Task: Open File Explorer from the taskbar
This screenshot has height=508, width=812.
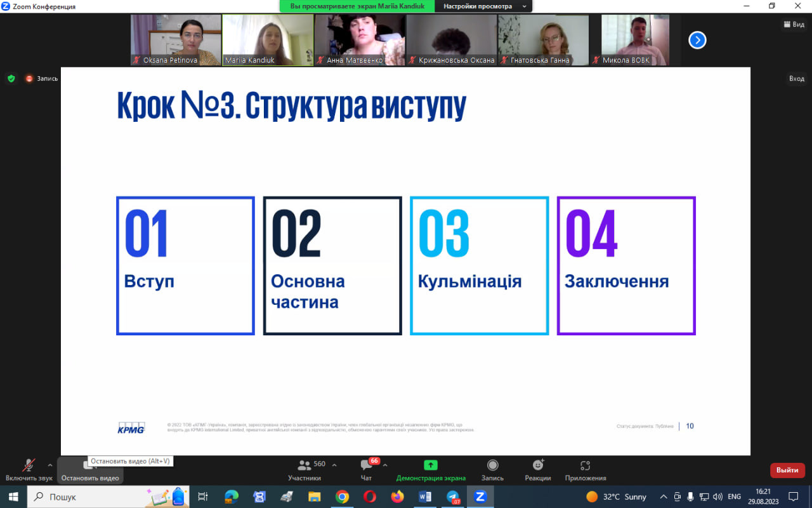Action: tap(314, 497)
